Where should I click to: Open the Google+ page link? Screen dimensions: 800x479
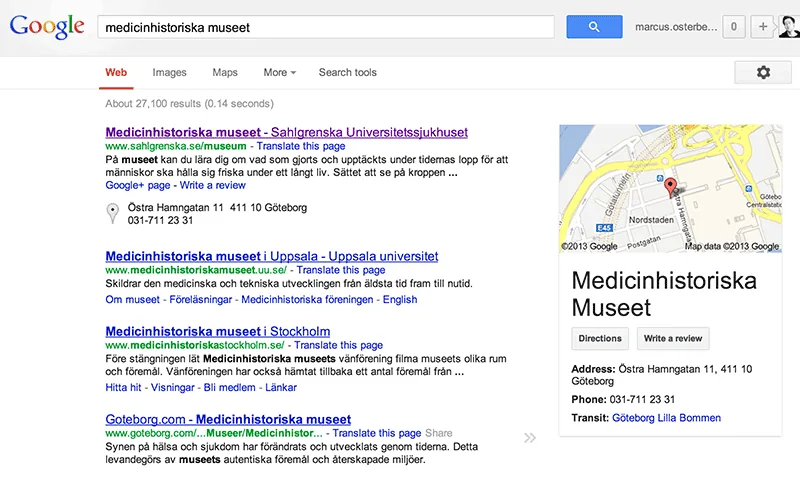click(x=138, y=185)
